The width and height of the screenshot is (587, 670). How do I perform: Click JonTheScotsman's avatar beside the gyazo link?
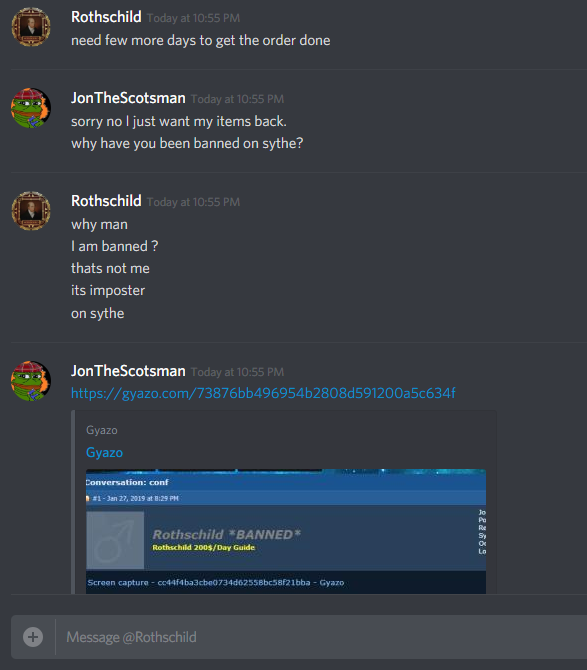coord(31,381)
